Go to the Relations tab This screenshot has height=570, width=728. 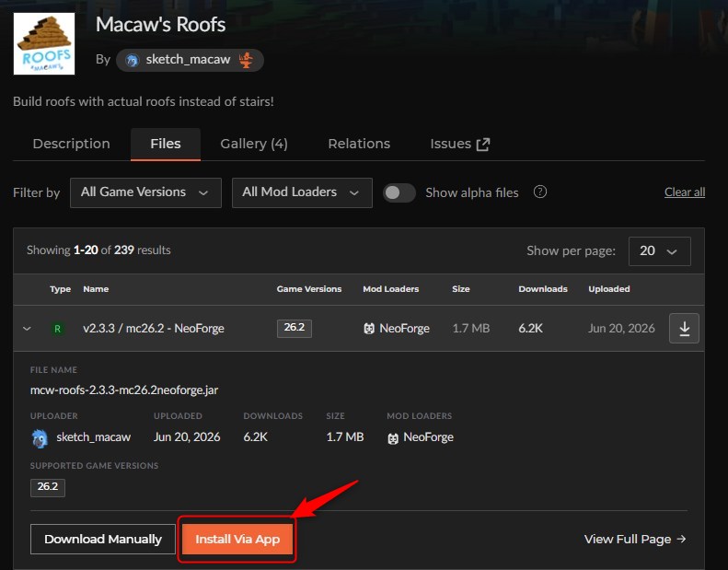coord(359,144)
